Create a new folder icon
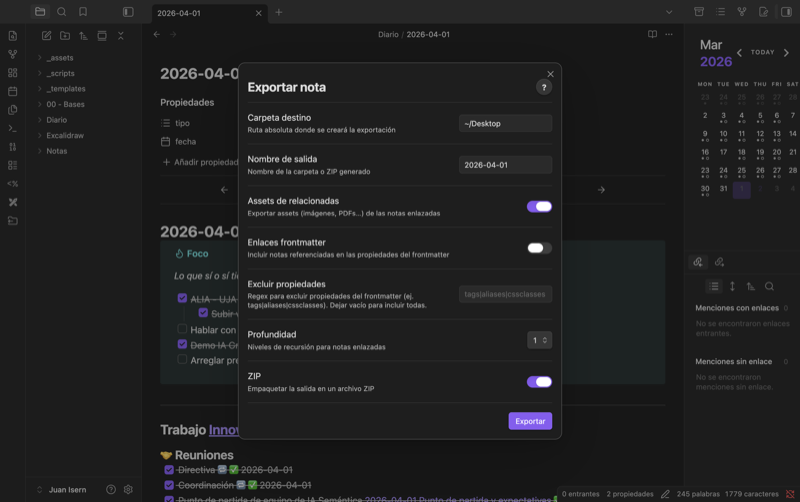The height and width of the screenshot is (502, 800). (65, 36)
